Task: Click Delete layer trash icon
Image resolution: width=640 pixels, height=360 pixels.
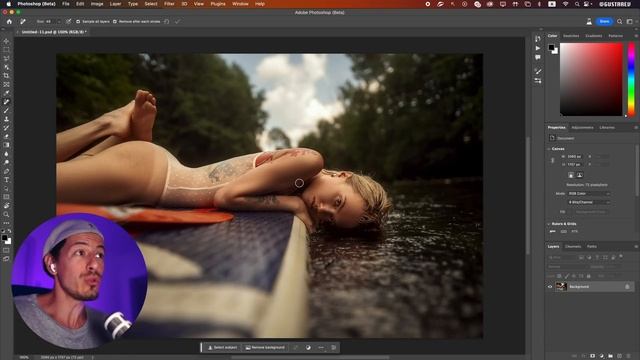Action: click(628, 356)
